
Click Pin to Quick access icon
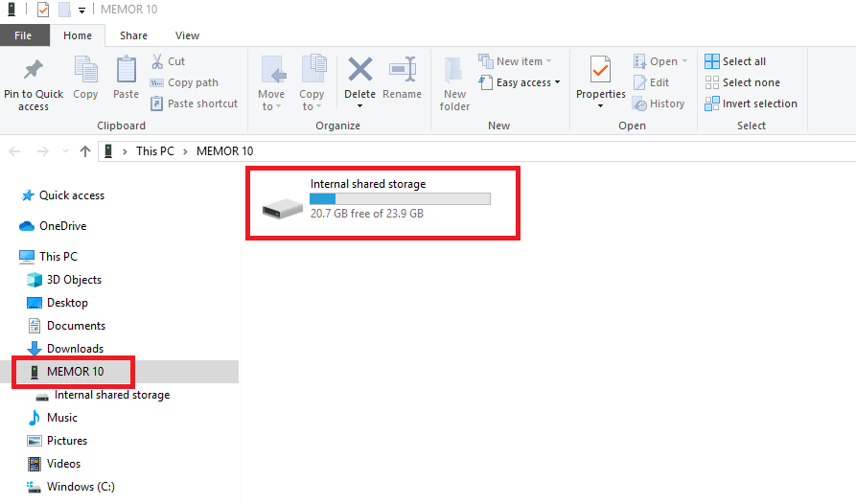pos(34,69)
